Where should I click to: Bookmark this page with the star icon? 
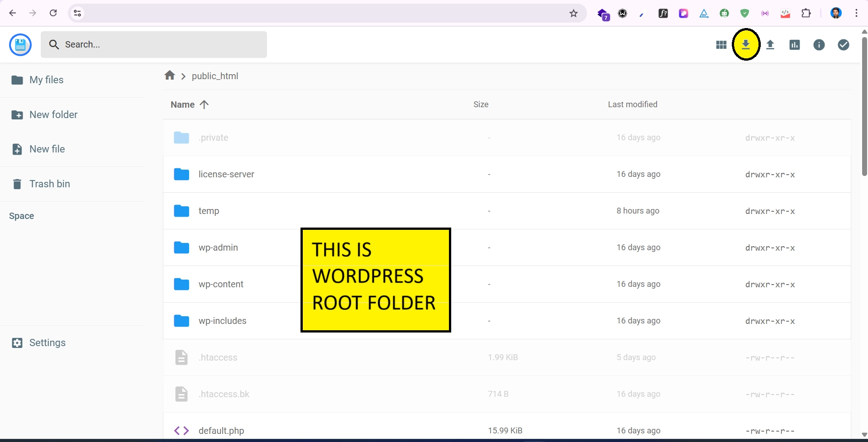pos(573,13)
